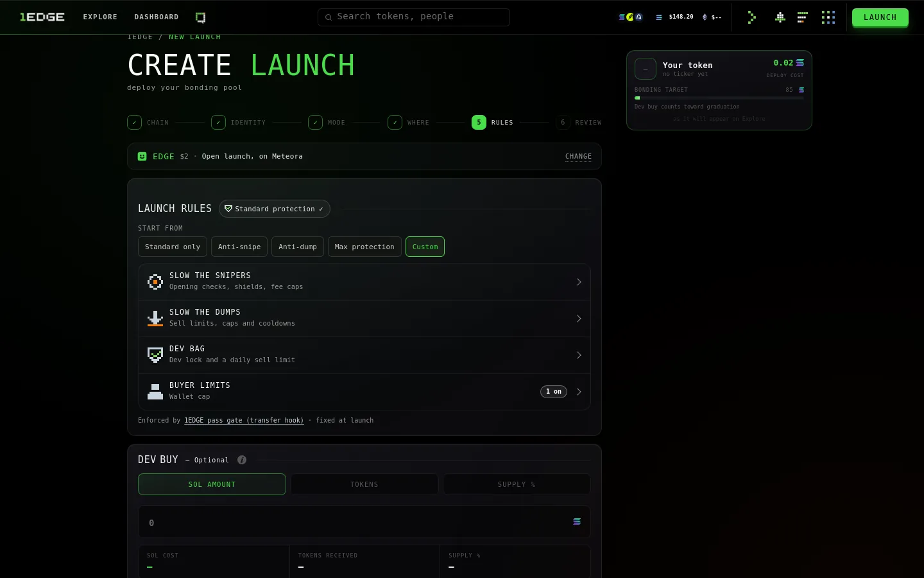Expand Buyer Limits section chevron
This screenshot has height=578, width=924.
click(579, 392)
